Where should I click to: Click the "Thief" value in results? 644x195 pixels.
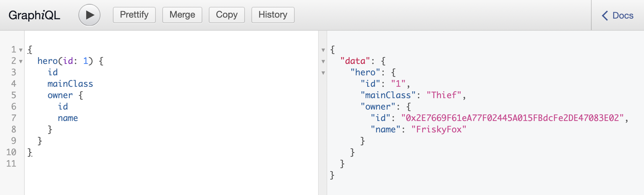[444, 95]
